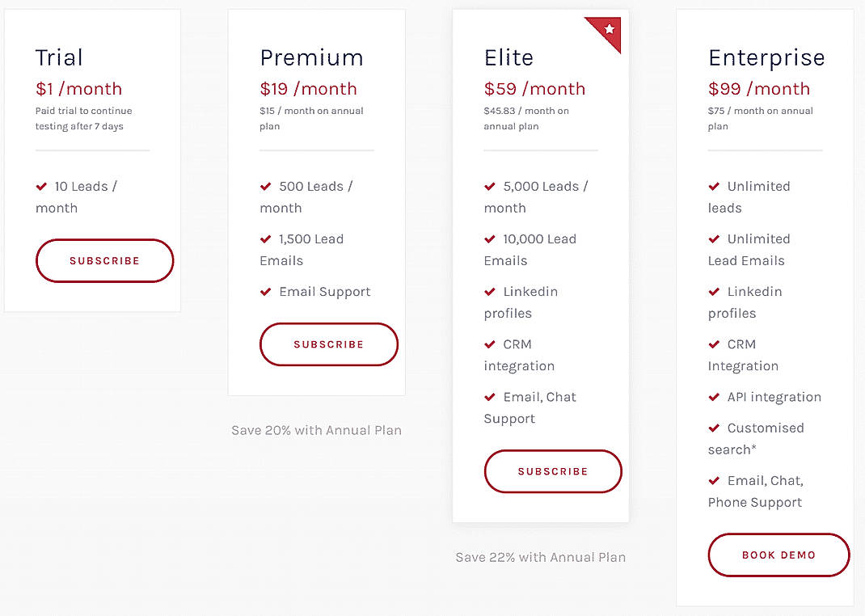Subscribe to the Premium plan

328,344
